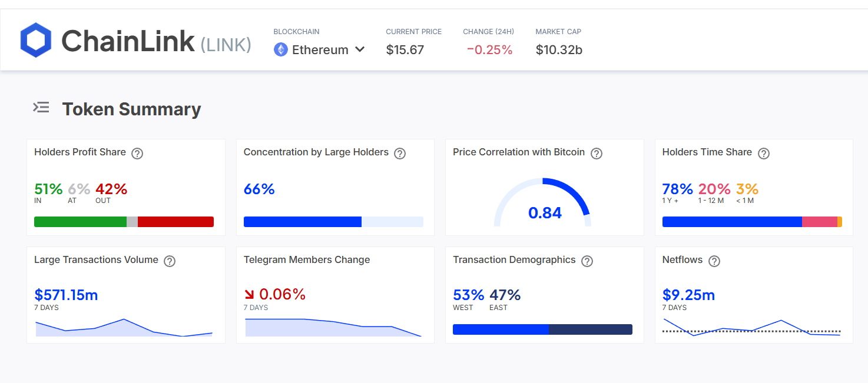
Task: Open help for Netflows
Action: pyautogui.click(x=714, y=261)
